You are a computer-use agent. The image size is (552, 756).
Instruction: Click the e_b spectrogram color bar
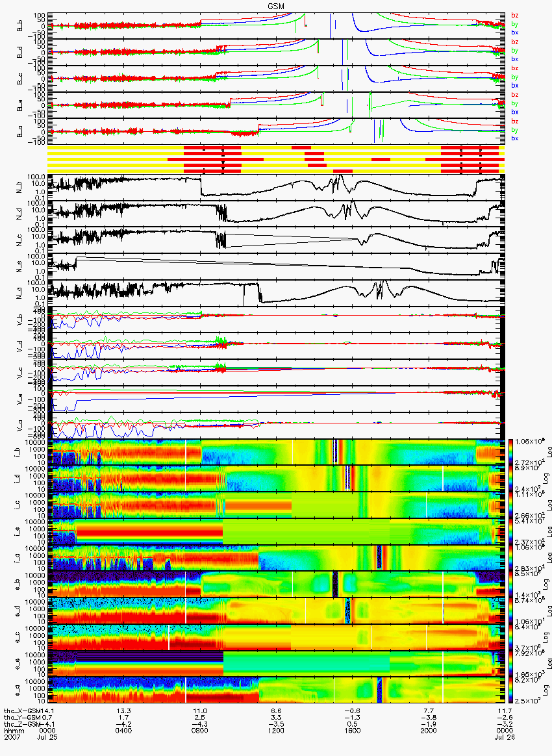(x=511, y=585)
